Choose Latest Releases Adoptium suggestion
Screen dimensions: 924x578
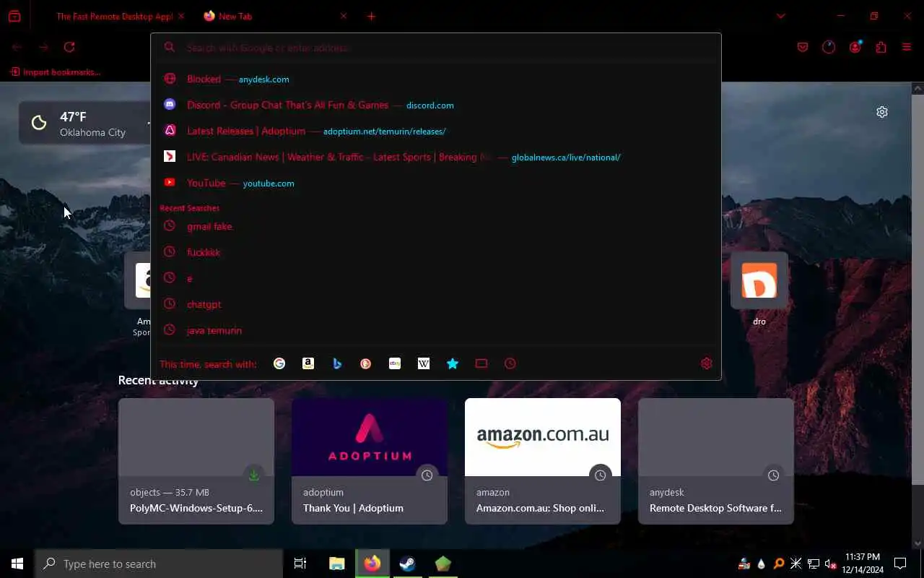point(436,131)
